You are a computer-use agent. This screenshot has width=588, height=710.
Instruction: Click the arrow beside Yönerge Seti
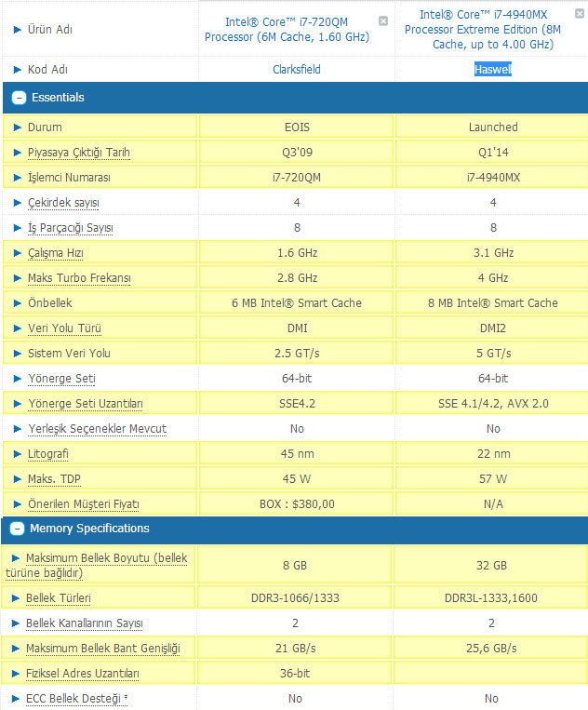(x=17, y=379)
